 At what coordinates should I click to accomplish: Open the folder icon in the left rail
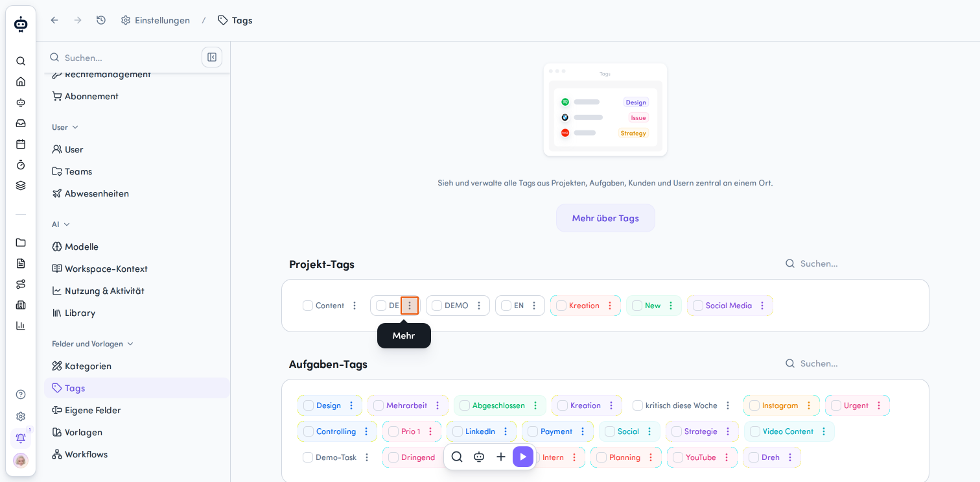pyautogui.click(x=21, y=243)
